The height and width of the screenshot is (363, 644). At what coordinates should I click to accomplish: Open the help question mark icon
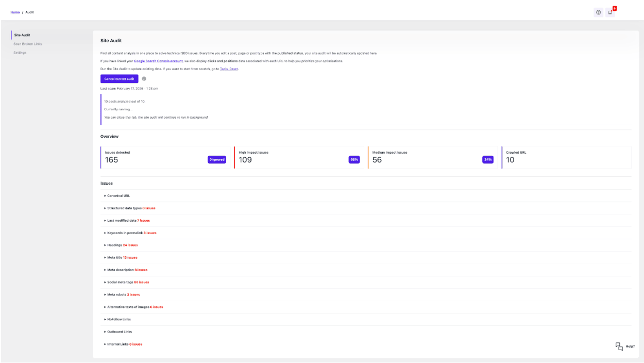point(598,12)
